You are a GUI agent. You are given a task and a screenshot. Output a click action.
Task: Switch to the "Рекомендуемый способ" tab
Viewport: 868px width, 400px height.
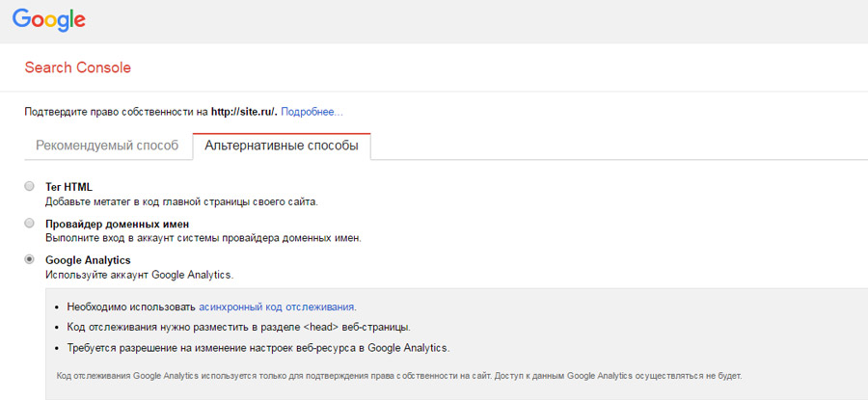tap(107, 146)
